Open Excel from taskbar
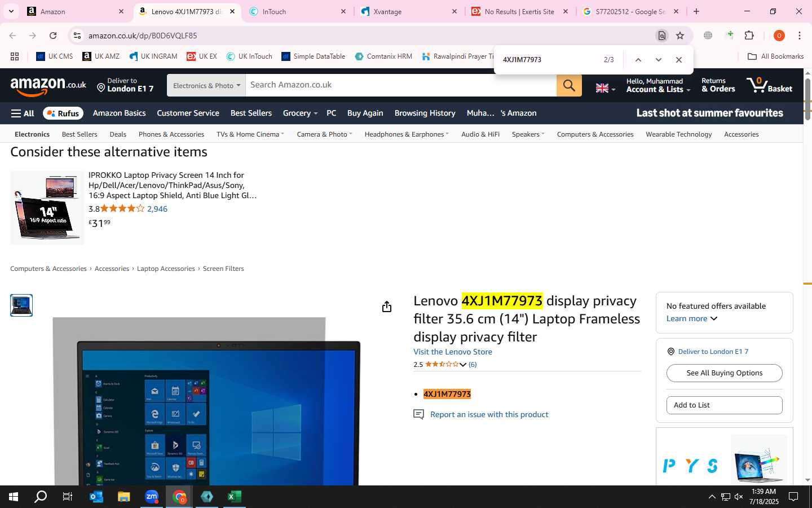This screenshot has height=508, width=812. (x=235, y=497)
